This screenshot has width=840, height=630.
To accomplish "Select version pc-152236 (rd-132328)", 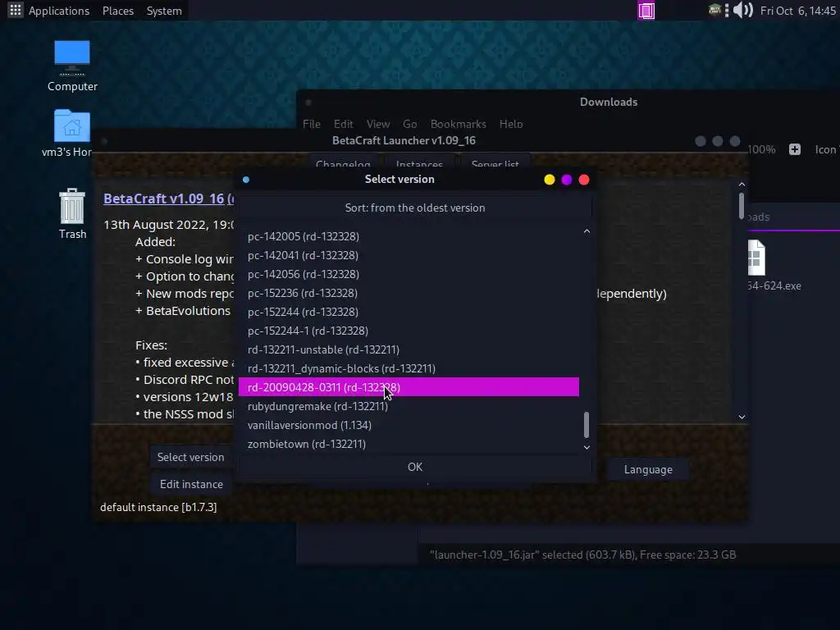I will 409,293.
